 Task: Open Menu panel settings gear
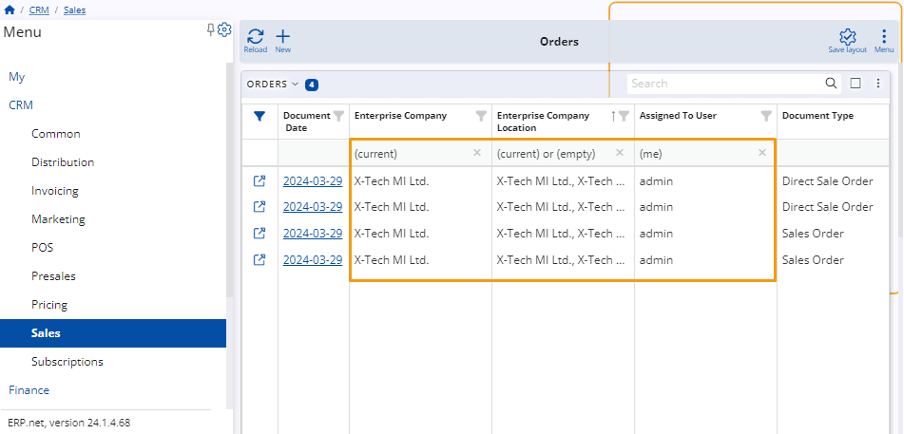[224, 30]
